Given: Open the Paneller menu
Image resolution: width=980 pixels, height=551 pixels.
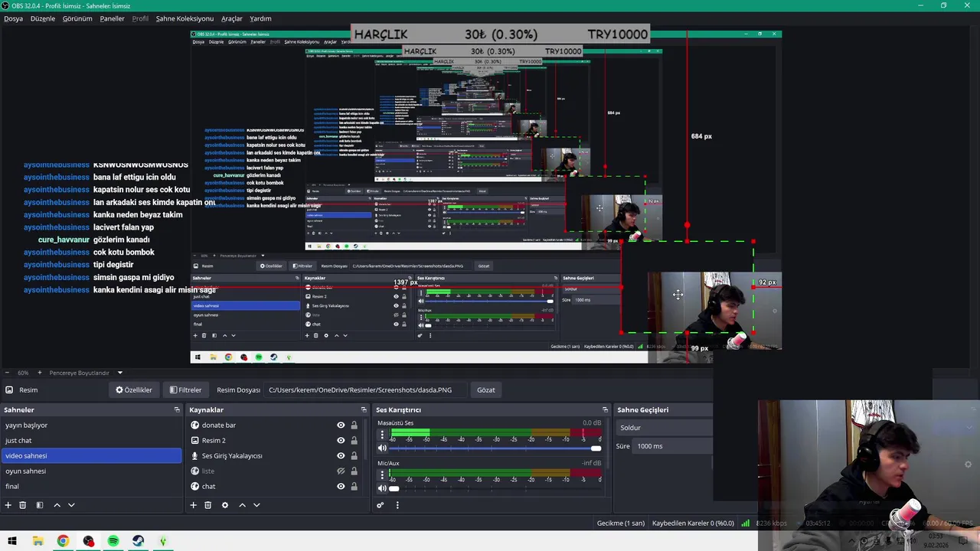Looking at the screenshot, I should point(112,18).
